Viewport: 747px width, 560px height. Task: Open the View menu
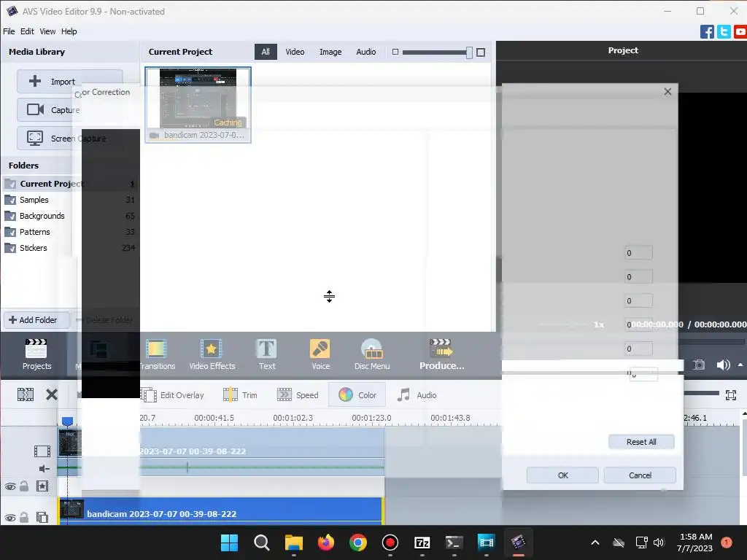tap(47, 31)
